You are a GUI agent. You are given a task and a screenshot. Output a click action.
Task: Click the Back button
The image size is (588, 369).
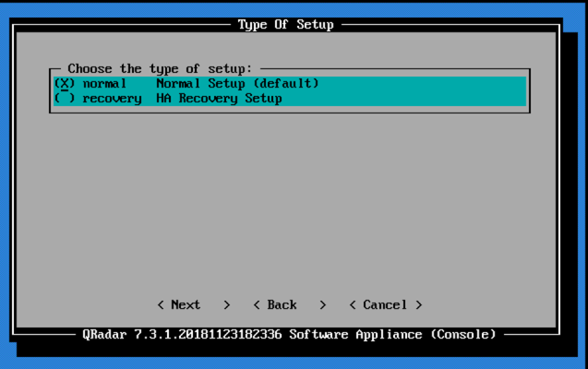click(x=290, y=305)
